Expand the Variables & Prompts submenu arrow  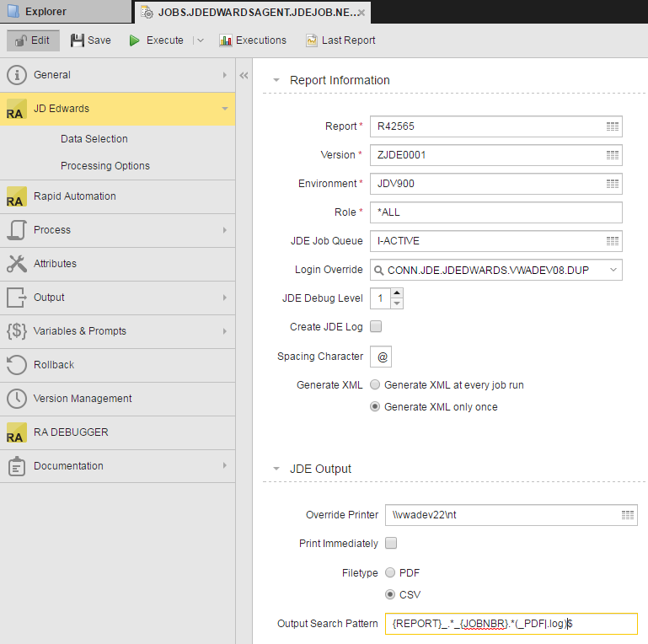point(225,331)
